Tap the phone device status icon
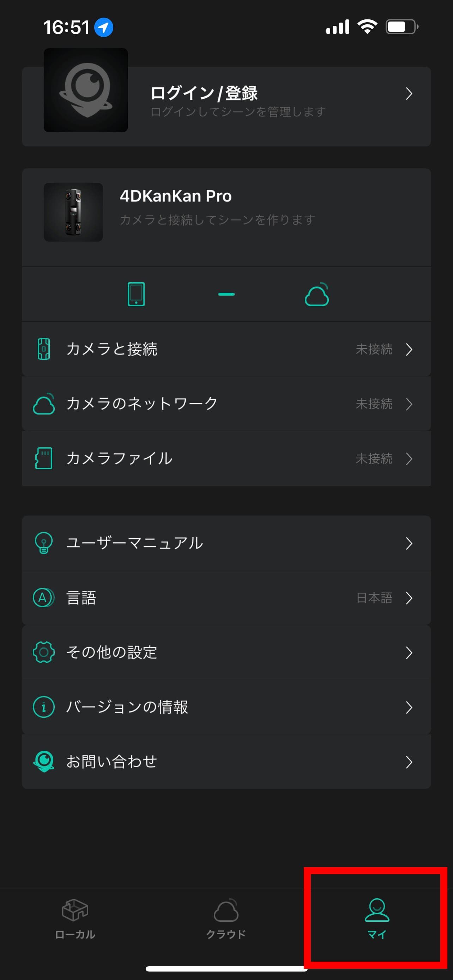Image resolution: width=453 pixels, height=980 pixels. point(136,294)
